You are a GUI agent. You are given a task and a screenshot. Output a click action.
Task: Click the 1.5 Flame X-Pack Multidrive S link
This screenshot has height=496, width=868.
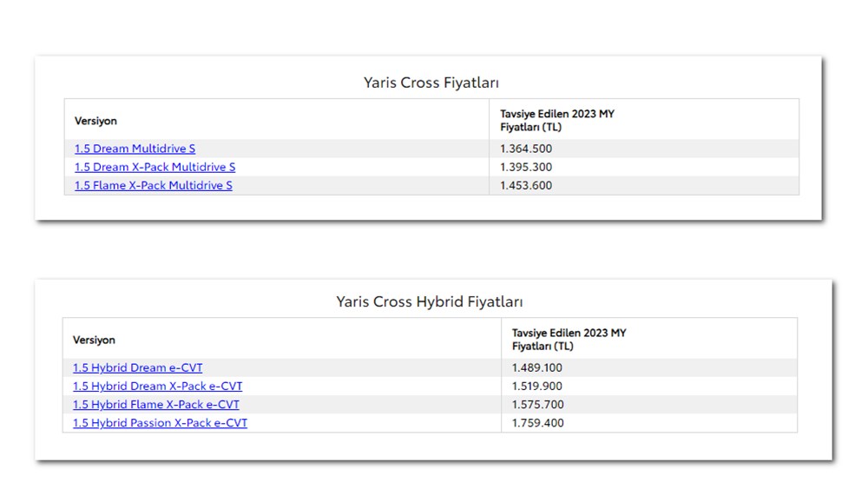[x=153, y=185]
